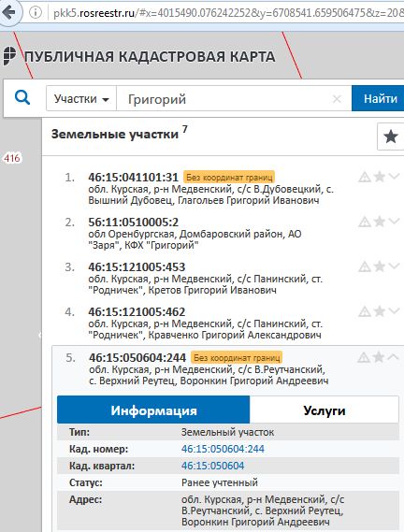Open cadastral number link 46:15:050604:244
Viewport: 404px width, 532px height.
223,449
